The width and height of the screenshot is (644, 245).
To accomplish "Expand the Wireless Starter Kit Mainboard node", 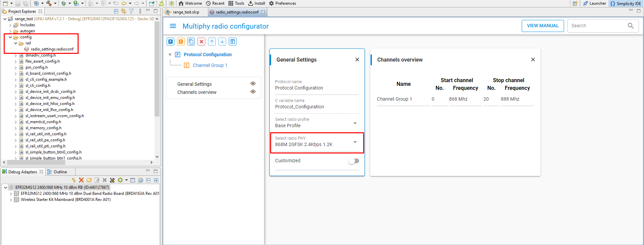I will [x=11, y=200].
